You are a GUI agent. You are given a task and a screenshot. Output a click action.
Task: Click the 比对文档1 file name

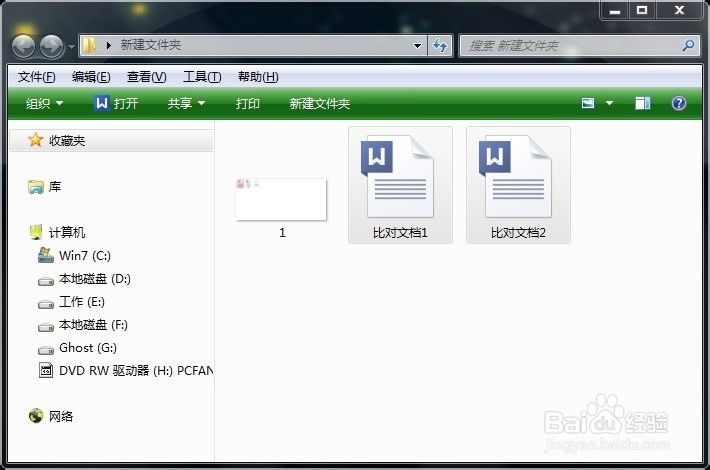point(400,233)
